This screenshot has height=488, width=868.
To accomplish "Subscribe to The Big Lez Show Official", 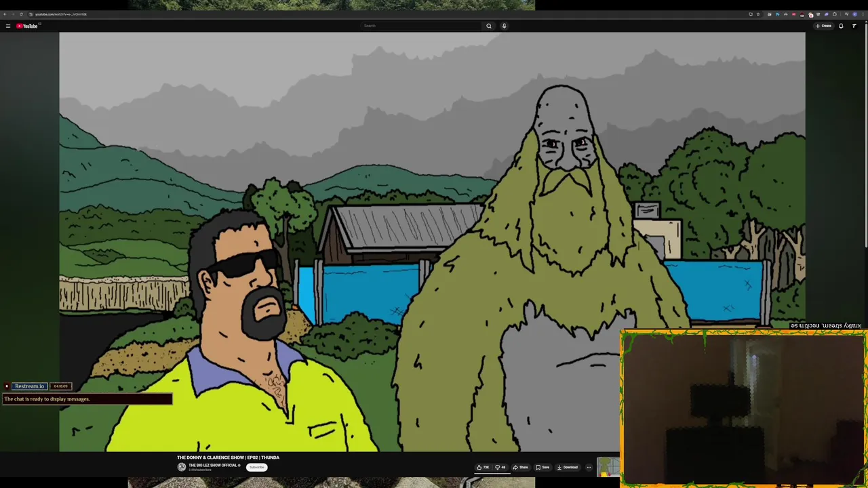I will 256,467.
